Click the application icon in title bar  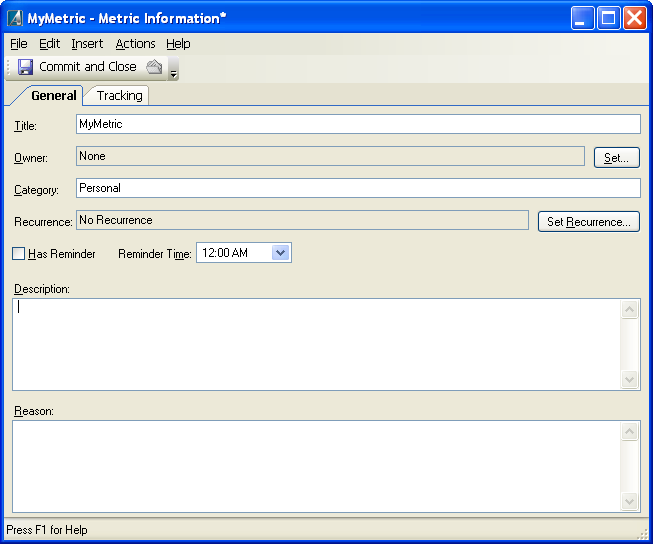[x=15, y=18]
